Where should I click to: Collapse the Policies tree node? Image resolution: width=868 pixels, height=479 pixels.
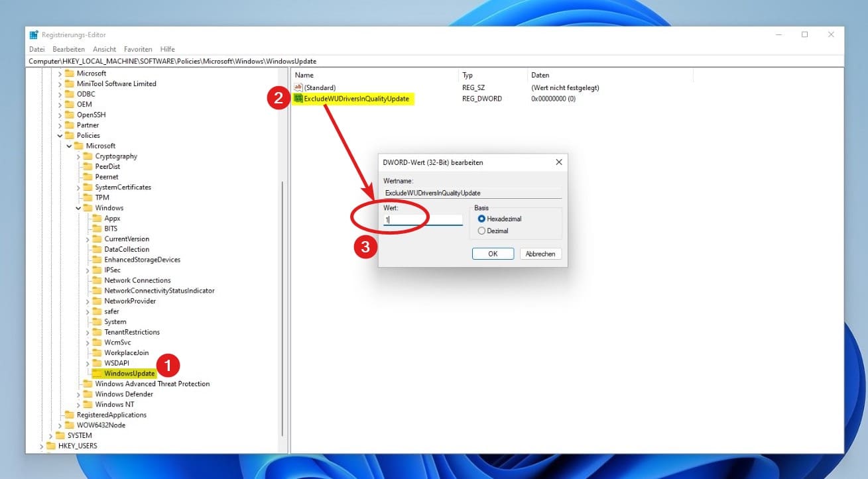[60, 136]
